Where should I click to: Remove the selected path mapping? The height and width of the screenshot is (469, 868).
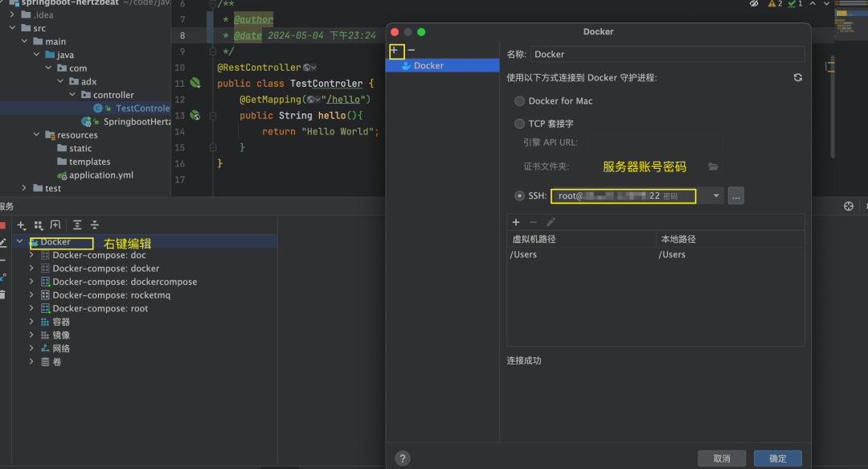(x=533, y=222)
